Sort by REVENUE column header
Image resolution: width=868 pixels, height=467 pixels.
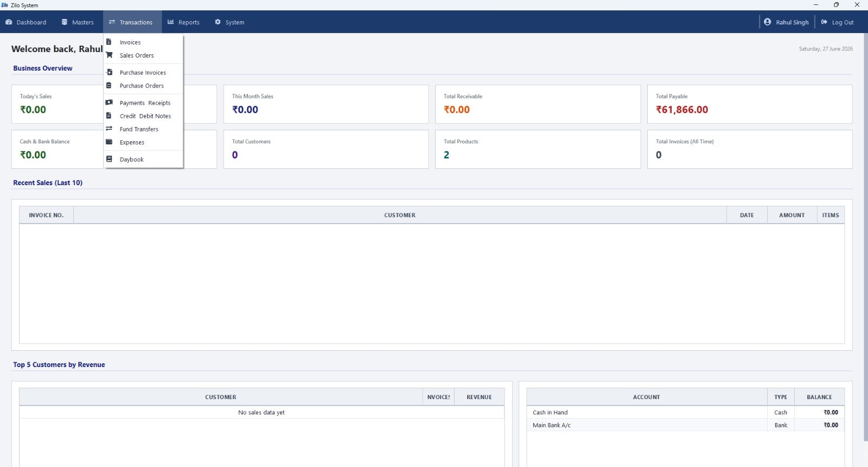(x=479, y=397)
